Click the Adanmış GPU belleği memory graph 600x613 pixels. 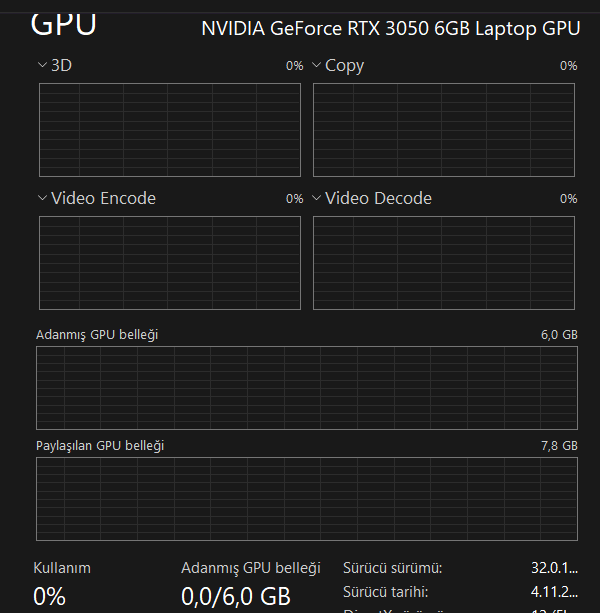[306, 387]
